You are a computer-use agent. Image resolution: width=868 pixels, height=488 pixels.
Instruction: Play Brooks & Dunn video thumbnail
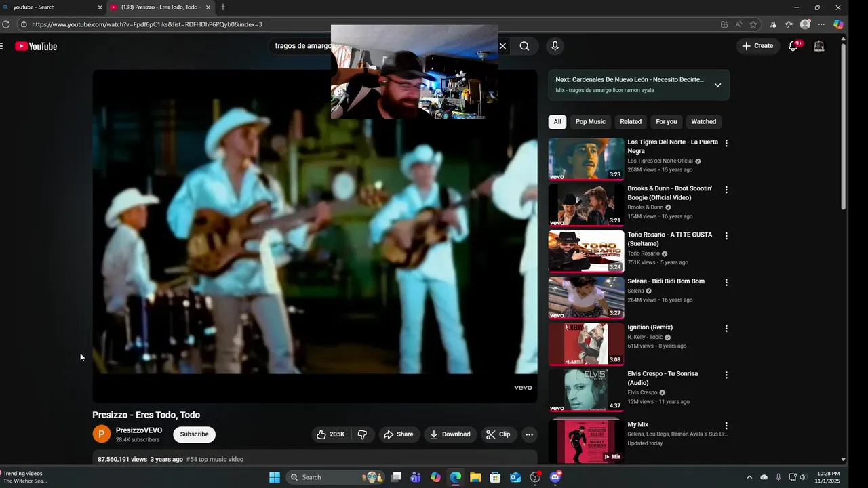(x=586, y=205)
